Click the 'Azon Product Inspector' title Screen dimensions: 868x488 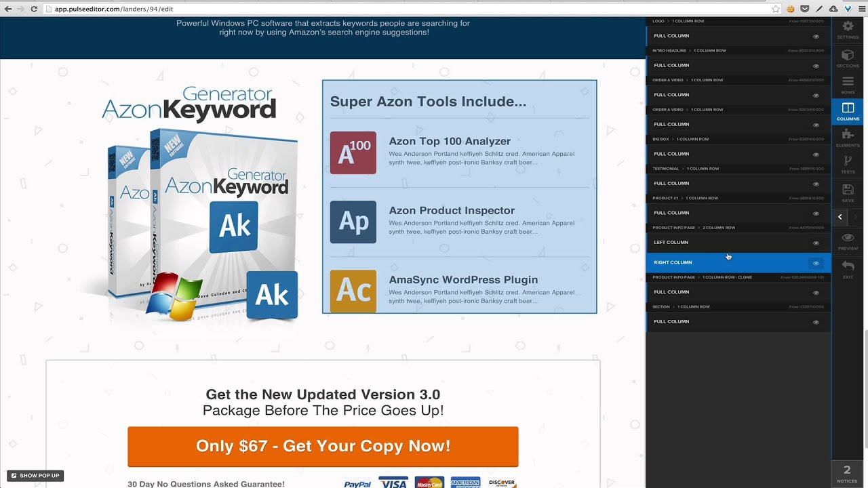pyautogui.click(x=452, y=210)
